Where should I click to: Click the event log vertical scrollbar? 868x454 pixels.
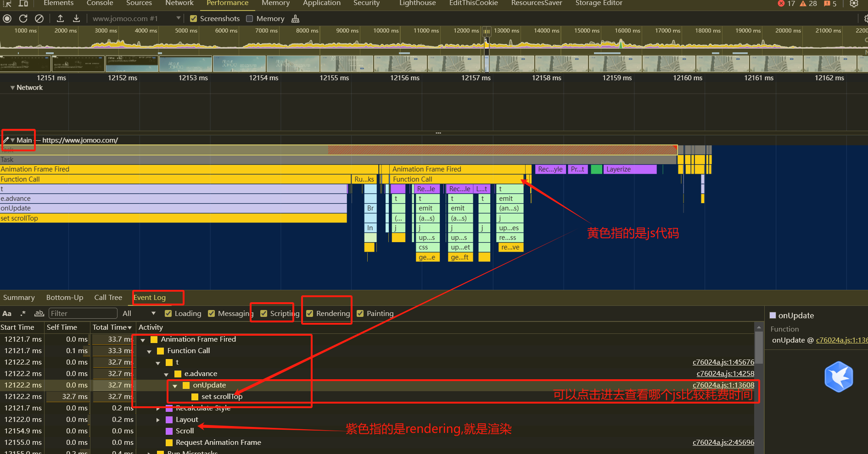click(x=759, y=347)
